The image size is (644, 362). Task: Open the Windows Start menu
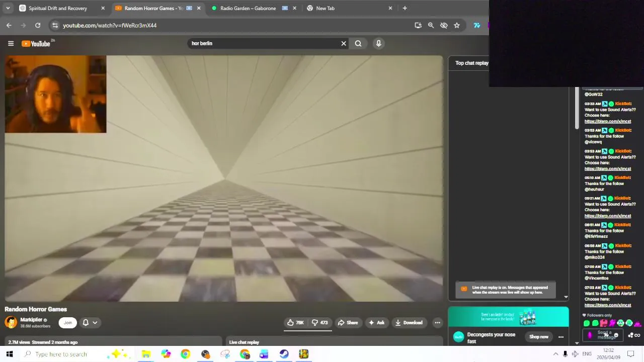(9, 354)
